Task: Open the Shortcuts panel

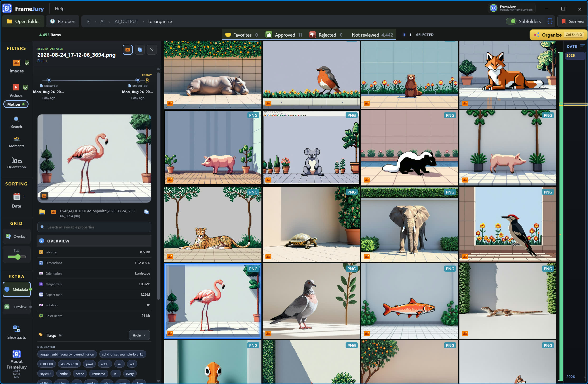Action: coord(16,332)
